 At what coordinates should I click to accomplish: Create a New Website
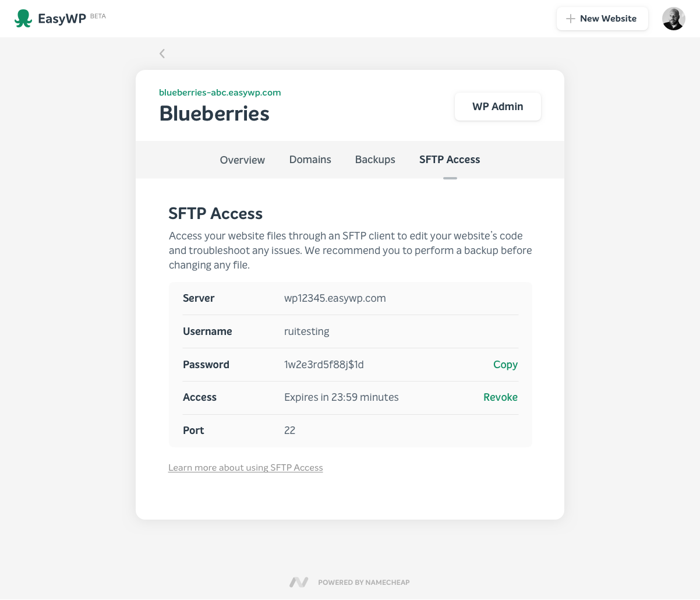point(602,18)
